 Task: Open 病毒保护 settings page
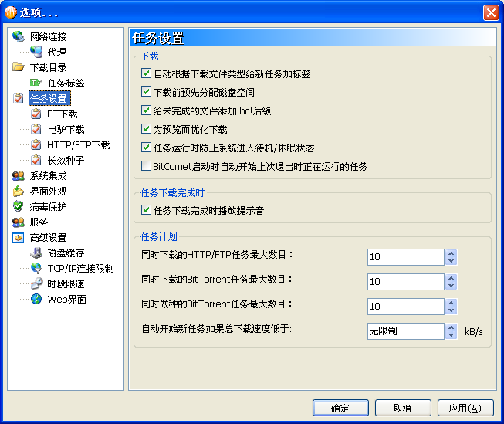coord(48,206)
